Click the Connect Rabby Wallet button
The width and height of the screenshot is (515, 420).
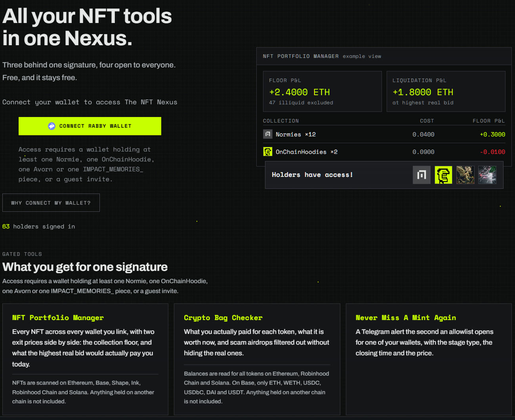point(90,126)
